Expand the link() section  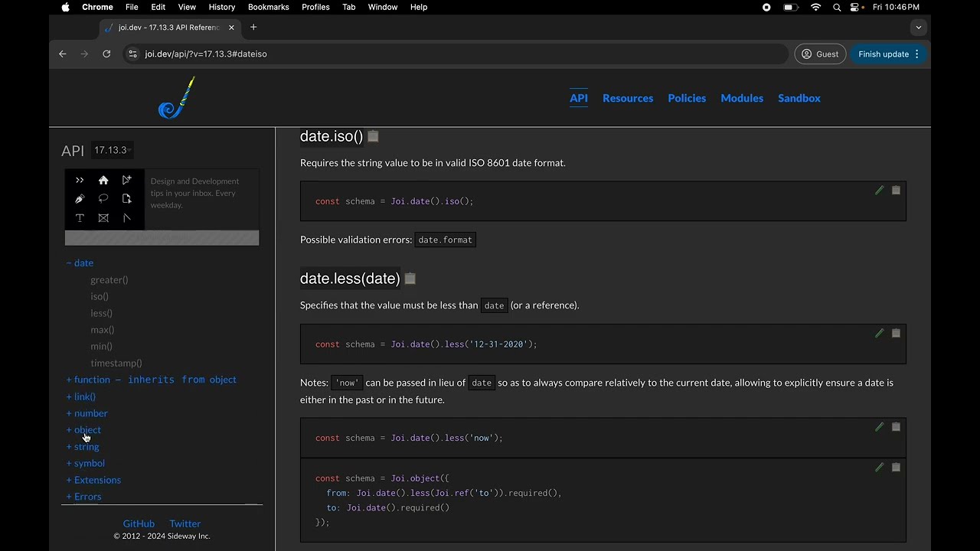tap(81, 396)
